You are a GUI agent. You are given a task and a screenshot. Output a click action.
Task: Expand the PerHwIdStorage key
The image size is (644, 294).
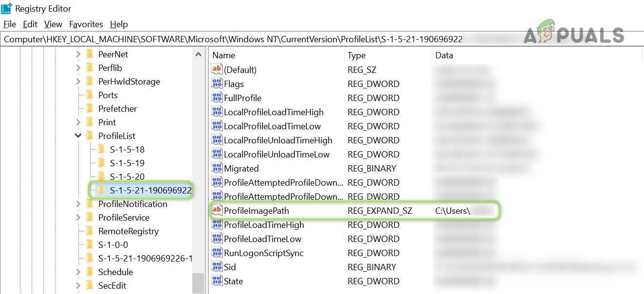[78, 82]
